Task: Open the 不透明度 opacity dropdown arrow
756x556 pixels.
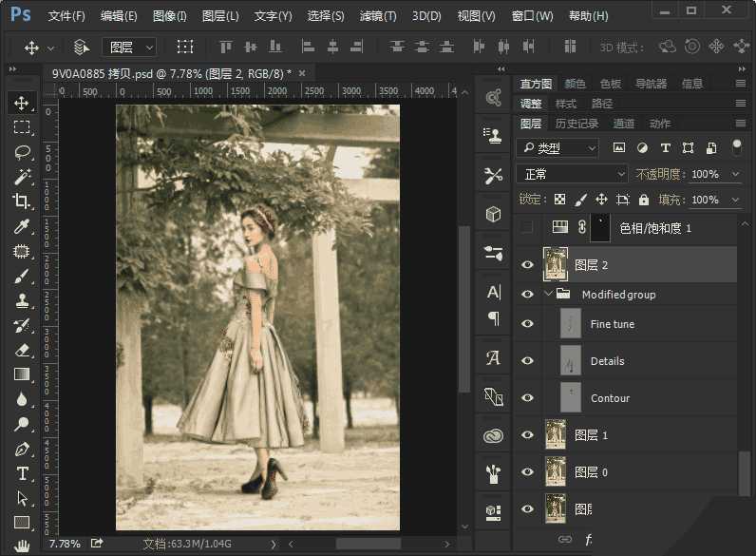Action: [735, 174]
